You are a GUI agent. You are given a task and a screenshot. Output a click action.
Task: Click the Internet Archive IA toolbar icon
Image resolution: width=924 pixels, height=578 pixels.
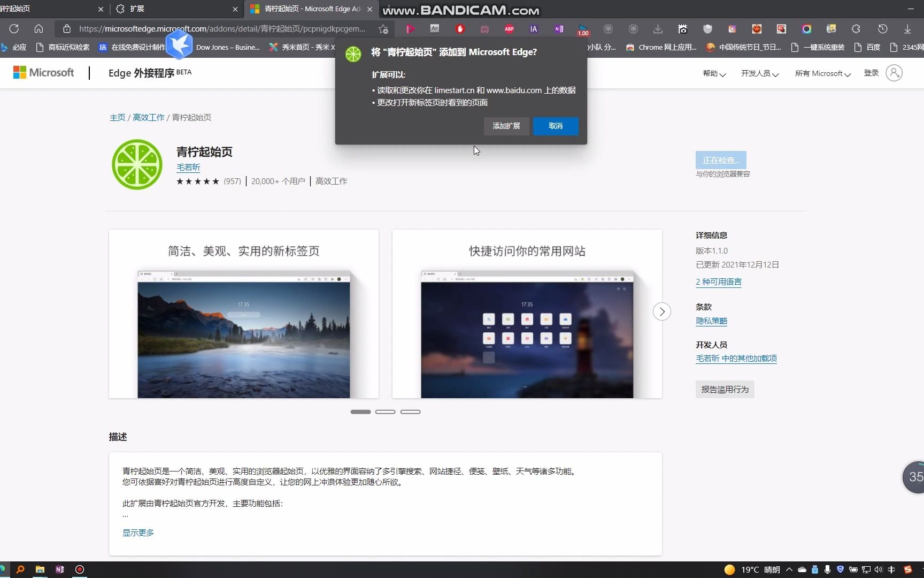tap(533, 29)
